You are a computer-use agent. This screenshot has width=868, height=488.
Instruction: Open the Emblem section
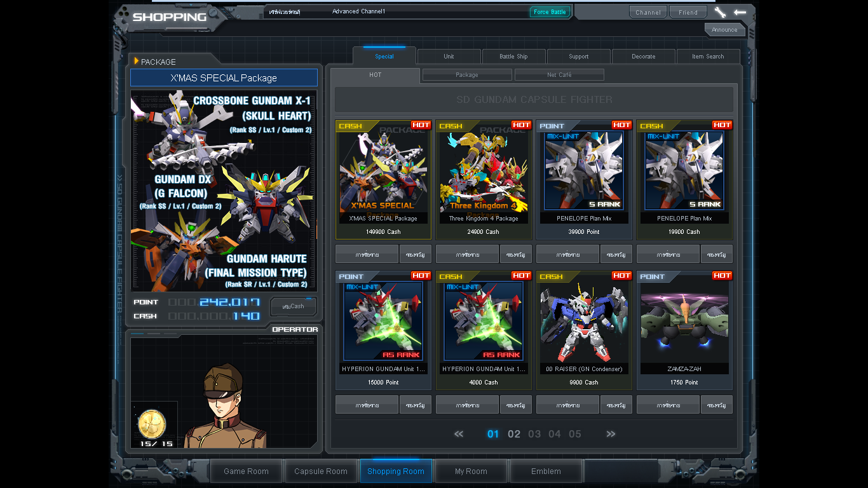click(546, 471)
